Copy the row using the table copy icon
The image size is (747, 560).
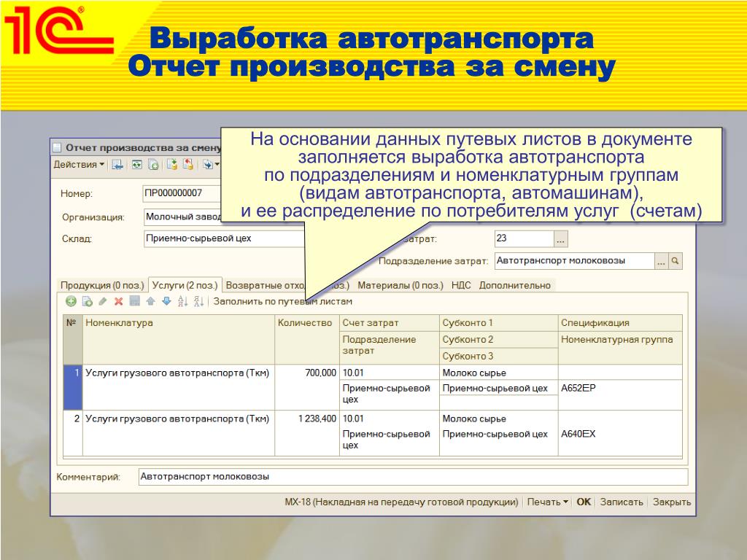pyautogui.click(x=88, y=301)
